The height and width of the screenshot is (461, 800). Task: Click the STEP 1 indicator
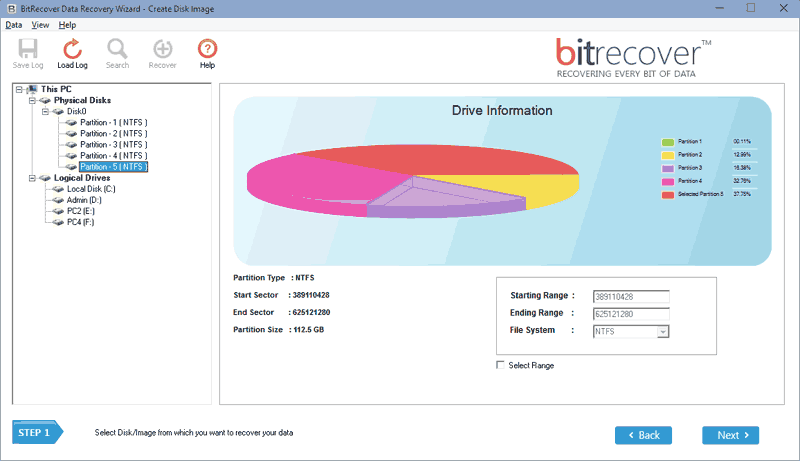pos(37,432)
